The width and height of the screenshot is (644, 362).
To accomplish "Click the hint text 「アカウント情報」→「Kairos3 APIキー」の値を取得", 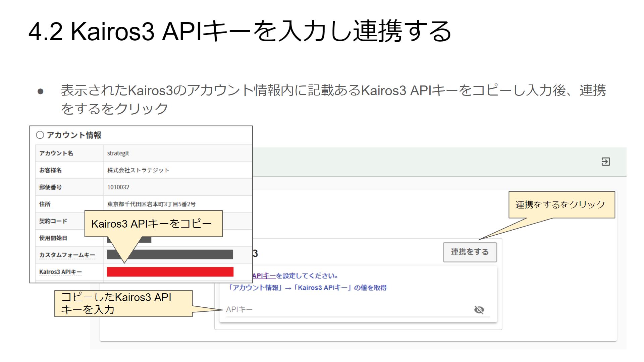I will [307, 288].
